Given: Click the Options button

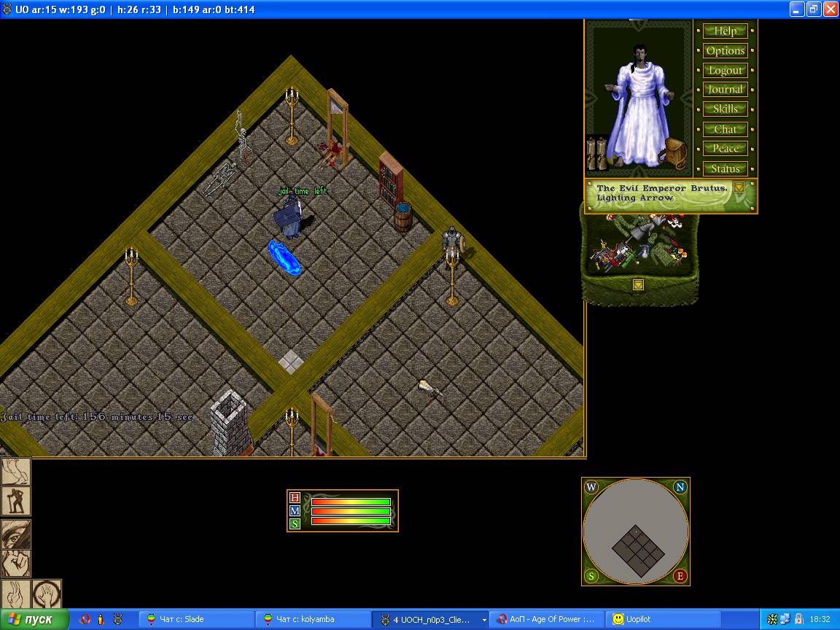Looking at the screenshot, I should pos(725,51).
